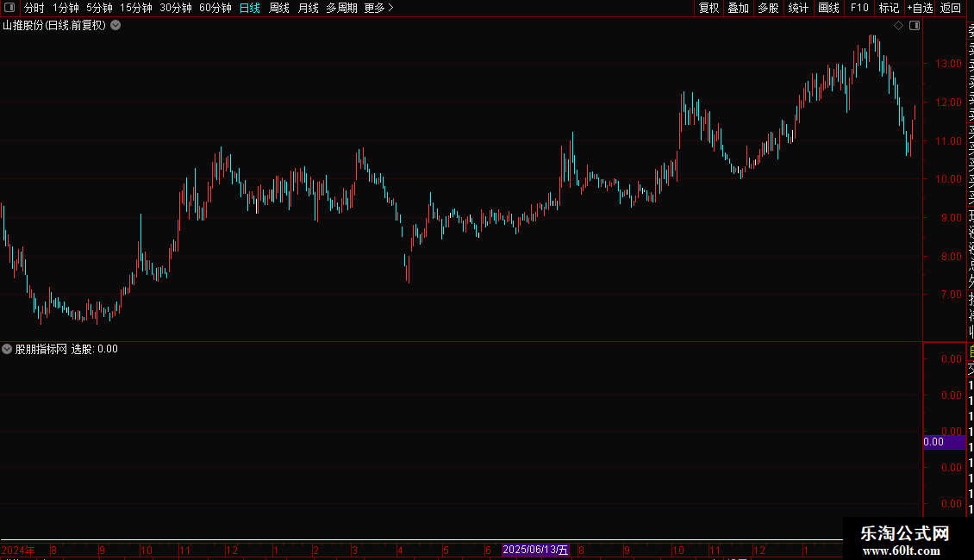Click the 2024年 label on time axis
This screenshot has height=560, width=974.
coord(18,550)
